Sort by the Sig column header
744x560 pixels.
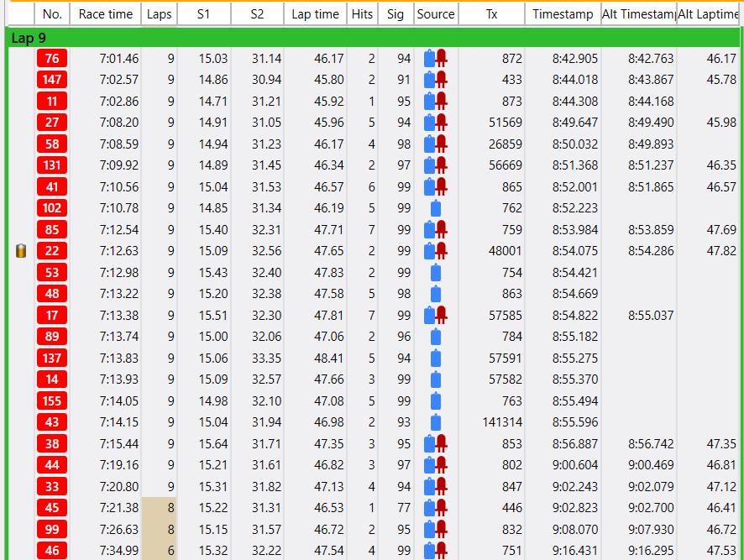coord(396,14)
